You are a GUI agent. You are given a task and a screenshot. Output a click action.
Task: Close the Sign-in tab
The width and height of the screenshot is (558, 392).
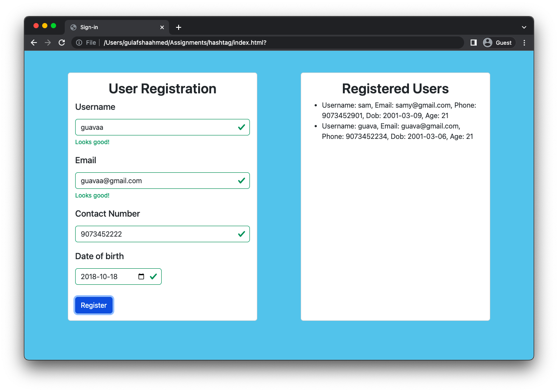[x=162, y=27]
